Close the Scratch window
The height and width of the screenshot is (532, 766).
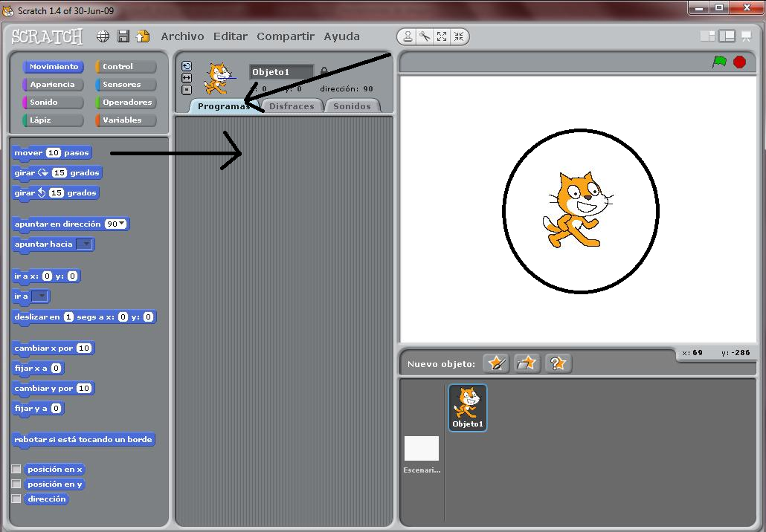tap(747, 7)
